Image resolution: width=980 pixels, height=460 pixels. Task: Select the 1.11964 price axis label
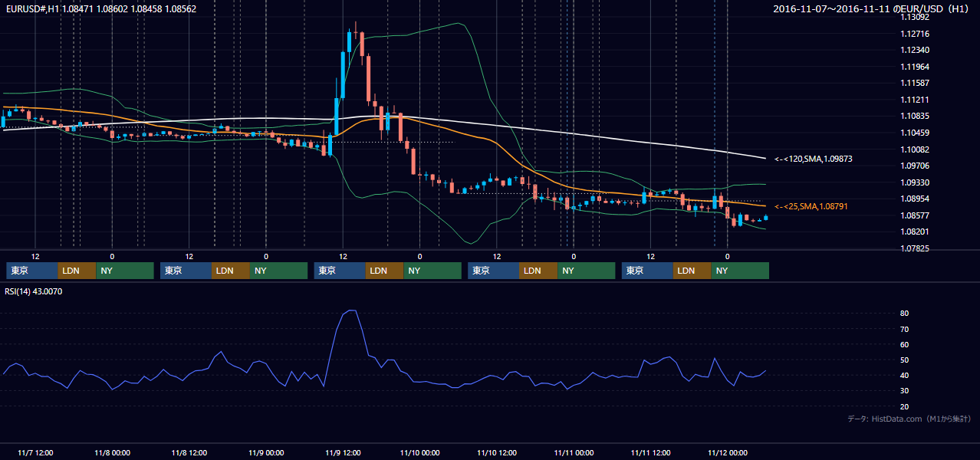[x=915, y=67]
